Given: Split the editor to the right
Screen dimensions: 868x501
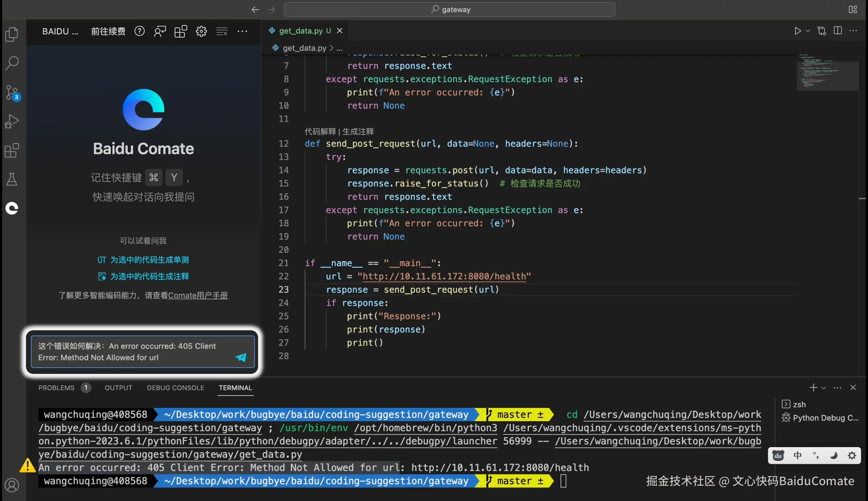Looking at the screenshot, I should pos(838,31).
